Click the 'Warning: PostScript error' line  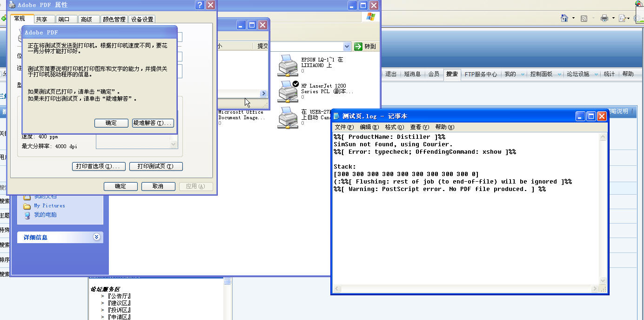click(x=440, y=189)
